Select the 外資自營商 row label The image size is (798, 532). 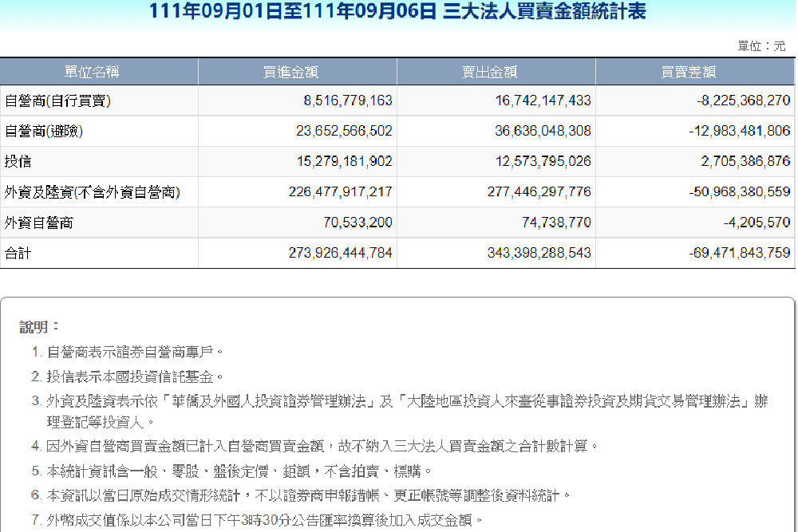(x=38, y=223)
